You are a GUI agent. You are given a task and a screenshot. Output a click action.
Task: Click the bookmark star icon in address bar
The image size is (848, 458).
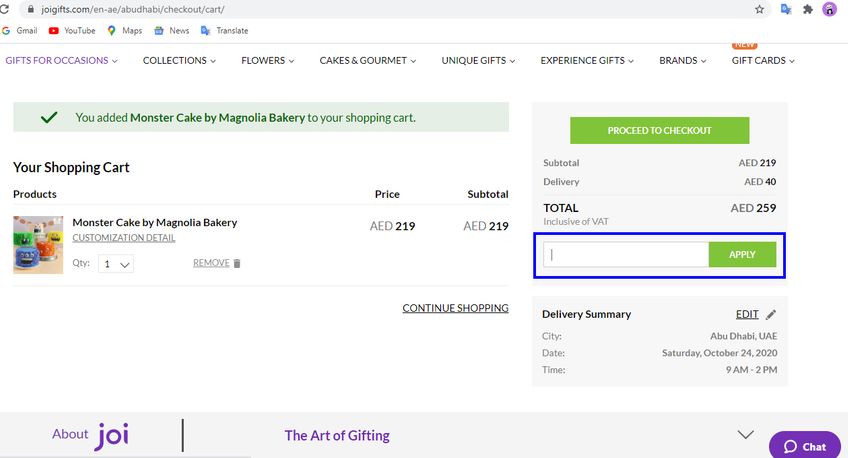point(759,9)
